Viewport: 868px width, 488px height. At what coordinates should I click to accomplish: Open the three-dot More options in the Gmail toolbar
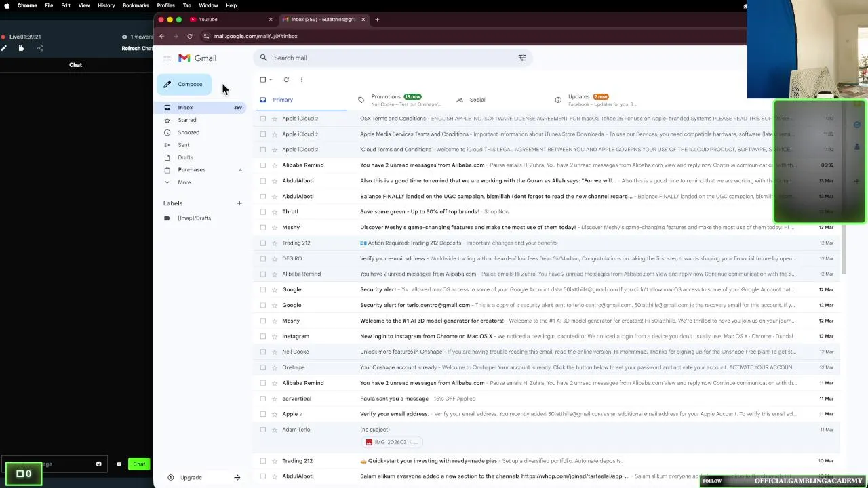coord(302,80)
